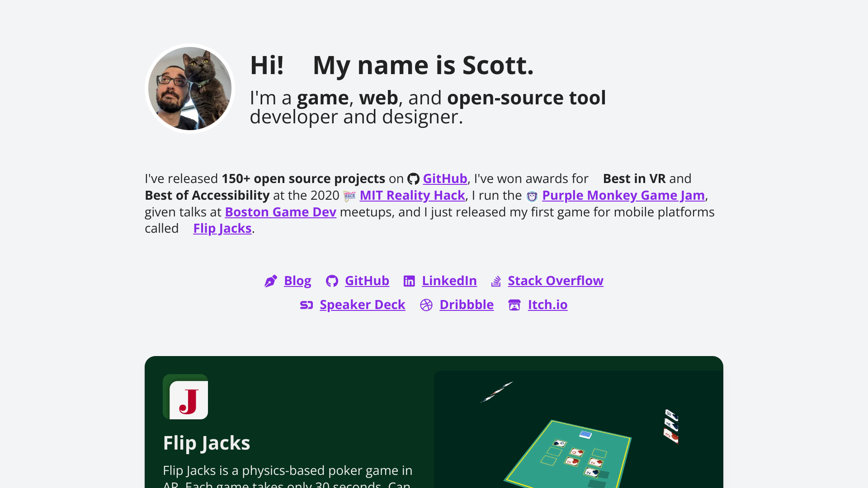Visit the Purple Monkey Game Jam link
This screenshot has height=488, width=868.
tap(623, 195)
